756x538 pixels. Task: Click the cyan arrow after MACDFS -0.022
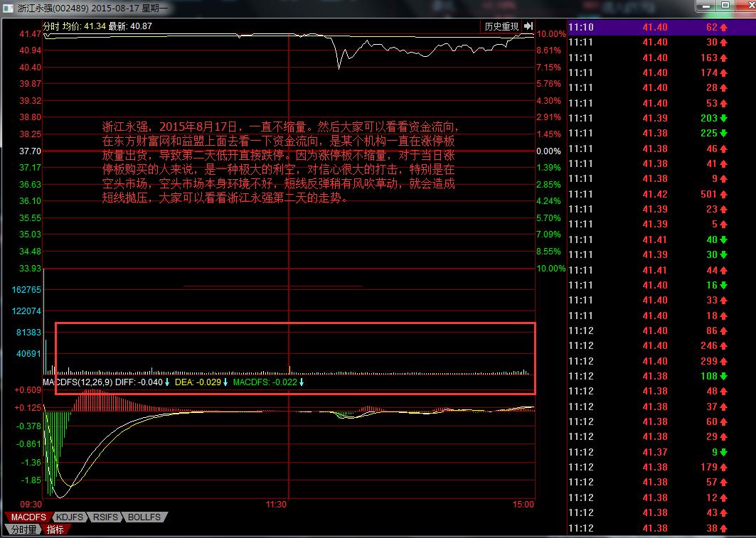(301, 382)
